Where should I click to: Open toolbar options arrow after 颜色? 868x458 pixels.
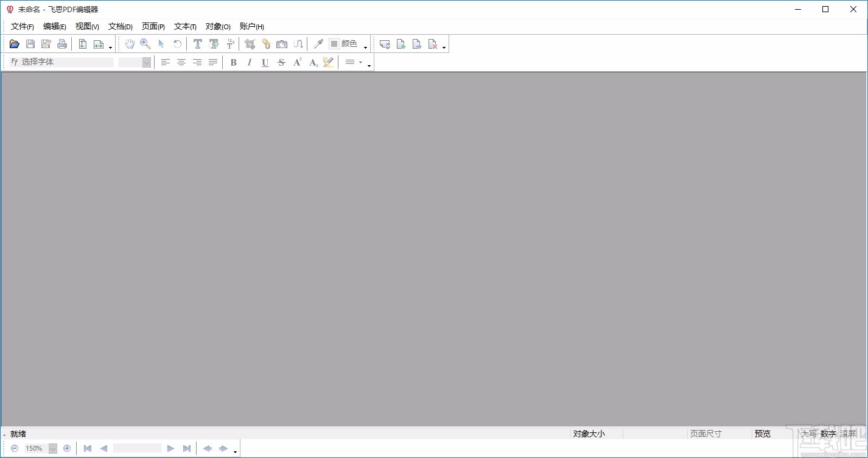click(365, 48)
